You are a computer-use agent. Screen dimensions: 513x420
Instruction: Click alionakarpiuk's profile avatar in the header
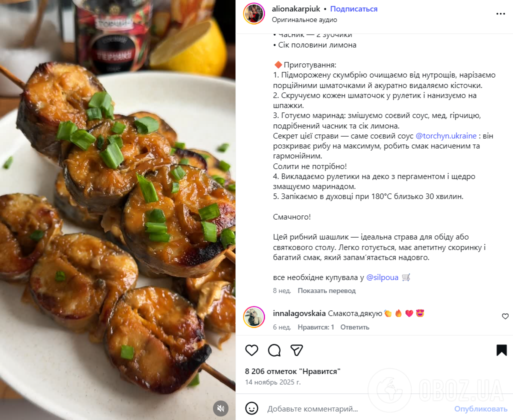point(254,13)
